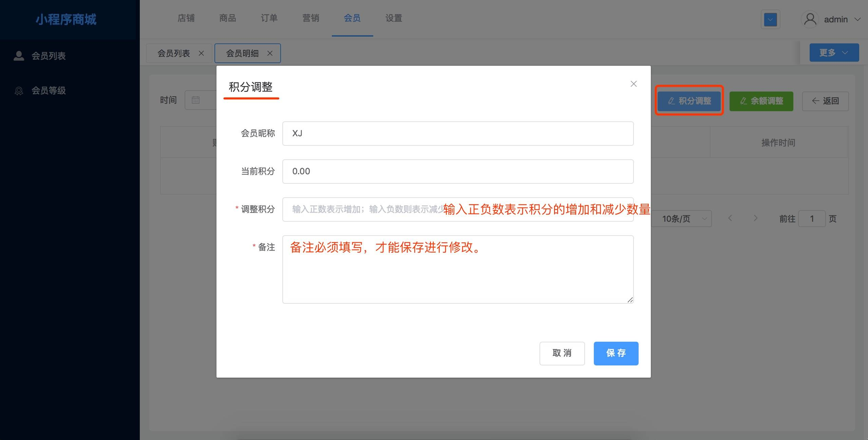Click the 小程序商城 logo title

[66, 19]
